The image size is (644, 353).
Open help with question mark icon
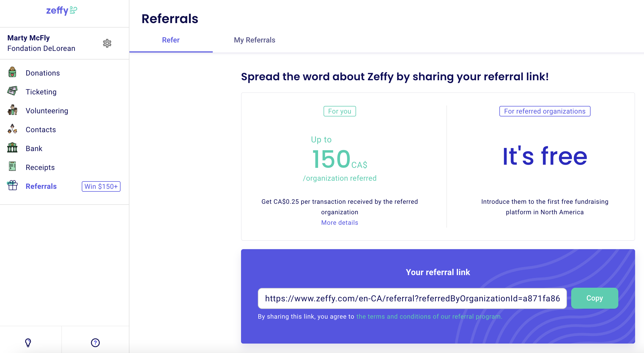click(x=95, y=343)
